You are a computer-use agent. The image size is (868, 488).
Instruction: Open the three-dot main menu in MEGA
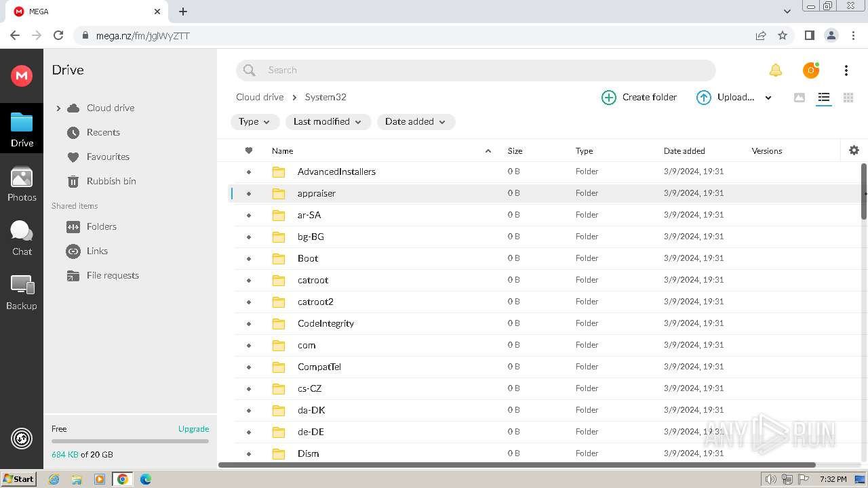click(846, 70)
